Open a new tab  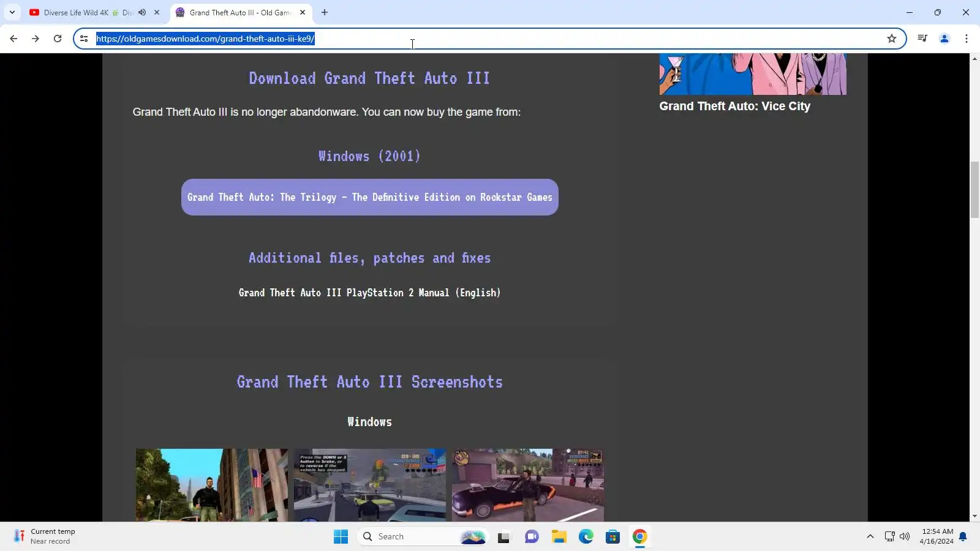pos(325,12)
